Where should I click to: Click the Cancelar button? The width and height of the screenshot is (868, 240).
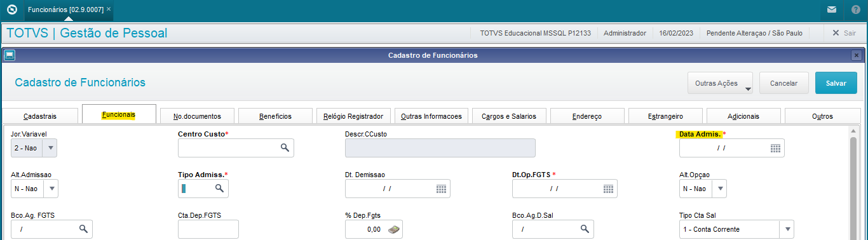783,83
